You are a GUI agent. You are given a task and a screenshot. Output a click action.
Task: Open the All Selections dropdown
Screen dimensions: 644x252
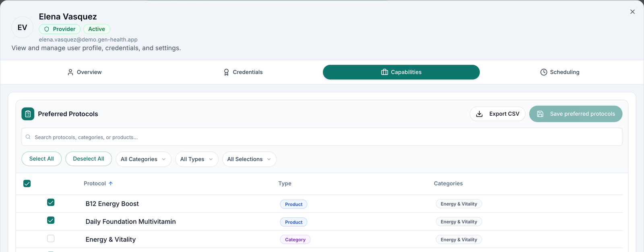tap(249, 159)
